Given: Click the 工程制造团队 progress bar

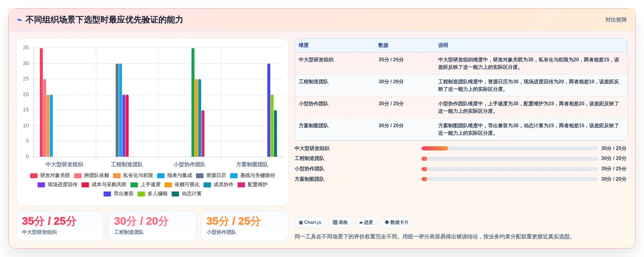Looking at the screenshot, I should click(x=510, y=159).
